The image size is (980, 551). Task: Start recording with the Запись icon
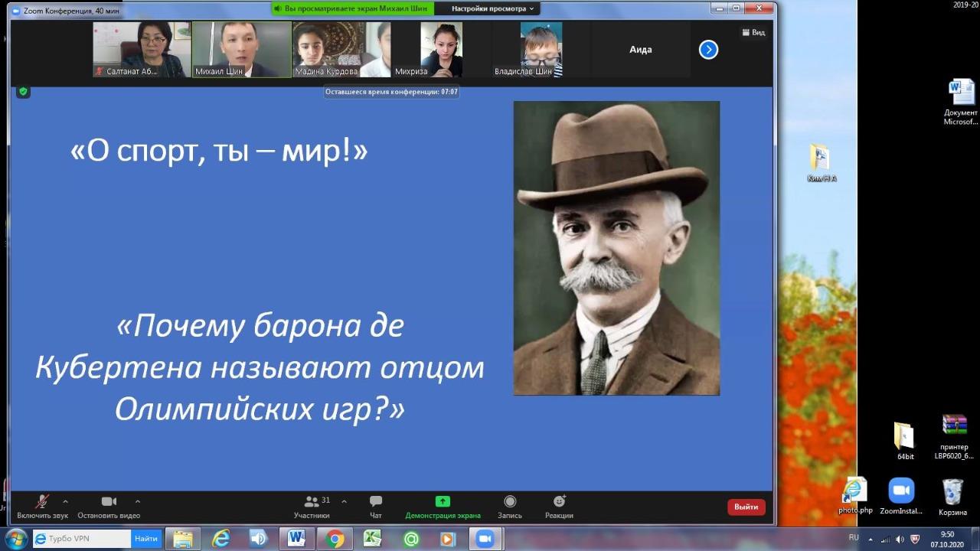pos(510,502)
